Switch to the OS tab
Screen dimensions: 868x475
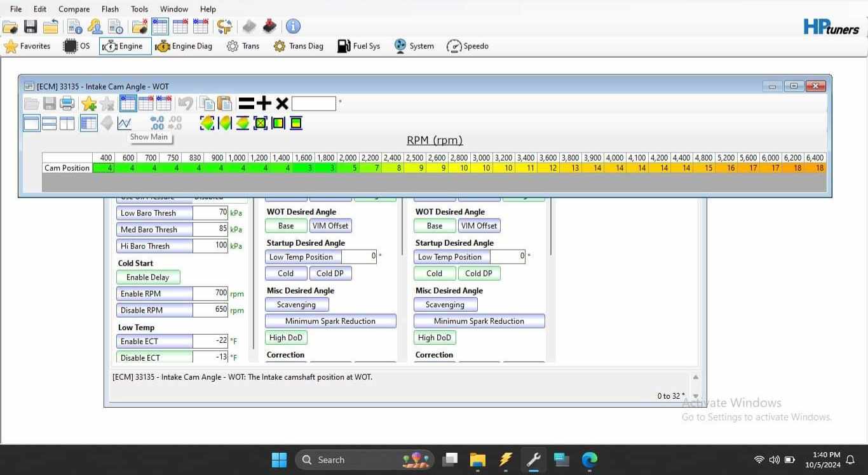[x=76, y=46]
